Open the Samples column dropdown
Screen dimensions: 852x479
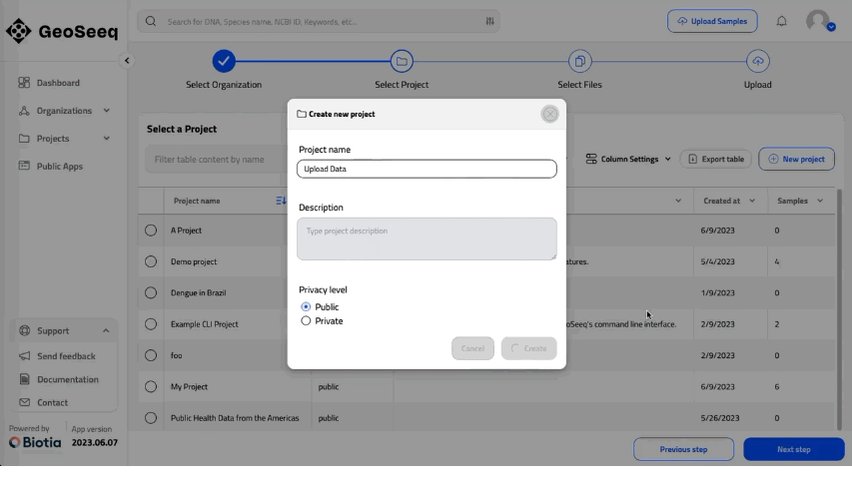point(820,201)
